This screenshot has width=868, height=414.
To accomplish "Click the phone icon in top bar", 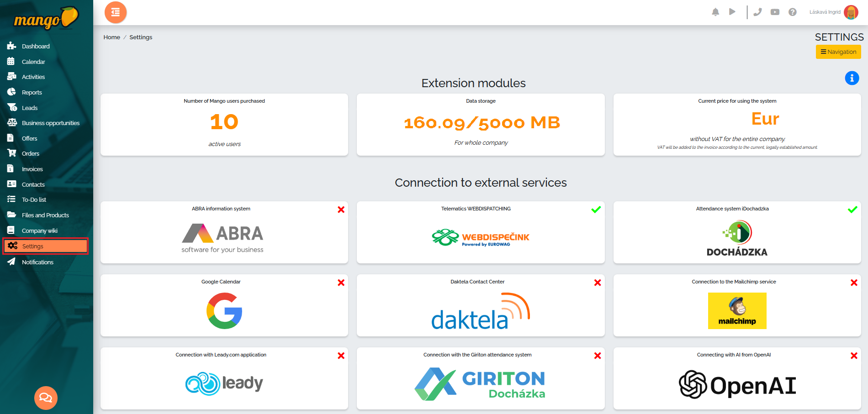I will tap(757, 12).
